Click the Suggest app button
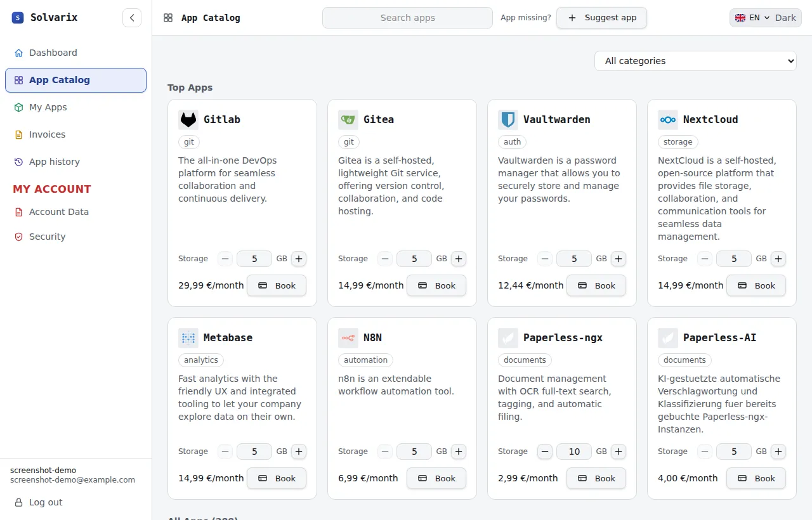This screenshot has height=520, width=812. point(601,18)
